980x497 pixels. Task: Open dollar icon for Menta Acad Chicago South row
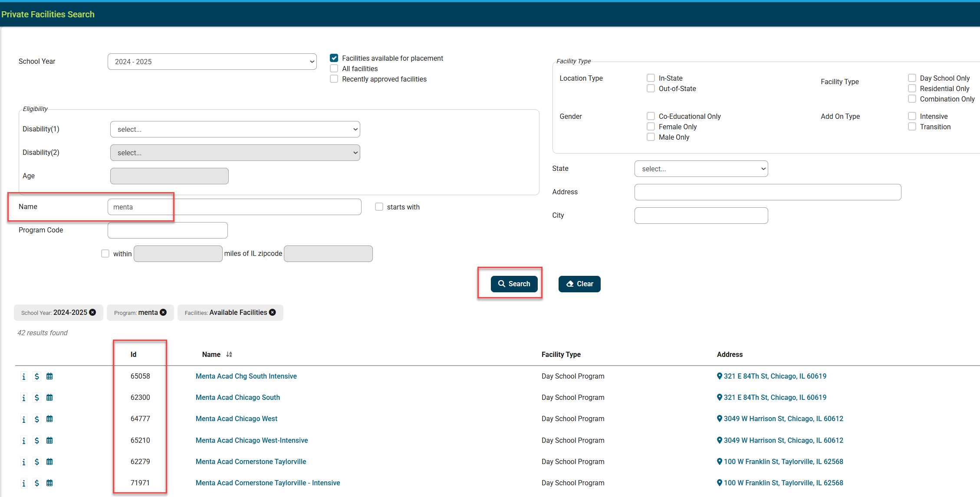point(37,398)
